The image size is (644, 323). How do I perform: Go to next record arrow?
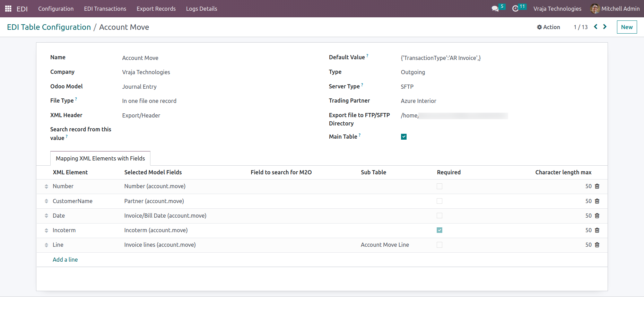point(605,27)
